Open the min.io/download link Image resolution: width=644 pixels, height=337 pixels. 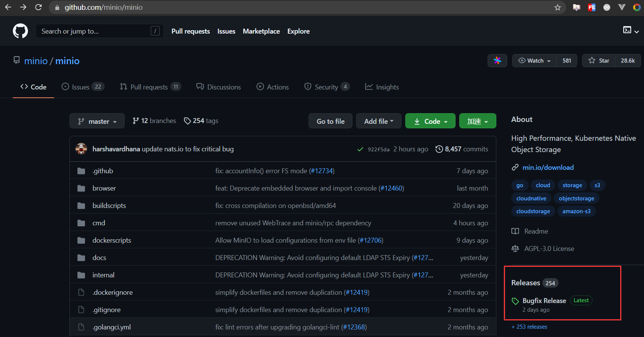pos(548,167)
